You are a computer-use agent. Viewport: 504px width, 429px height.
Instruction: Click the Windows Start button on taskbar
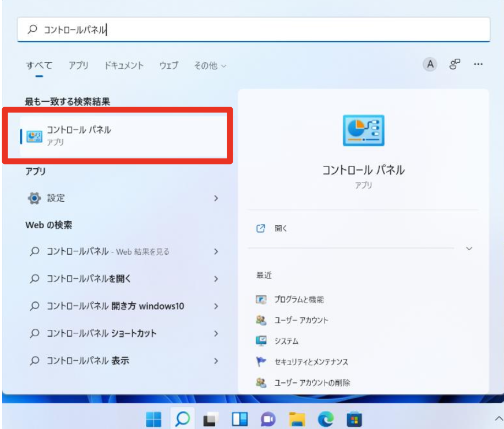click(x=154, y=420)
